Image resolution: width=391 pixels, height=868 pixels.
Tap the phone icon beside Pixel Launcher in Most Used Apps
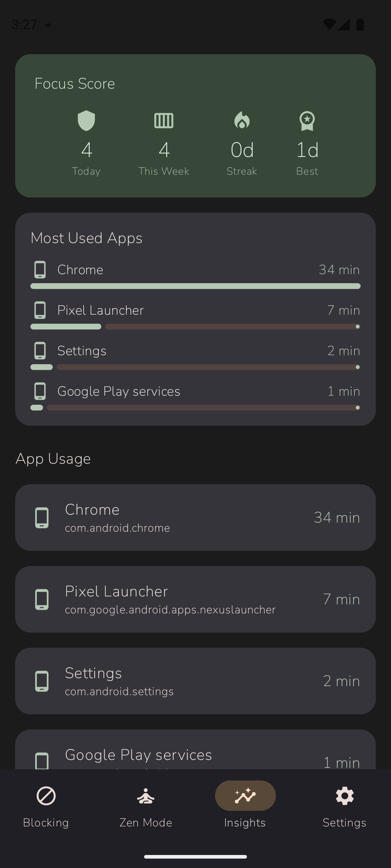tap(40, 310)
